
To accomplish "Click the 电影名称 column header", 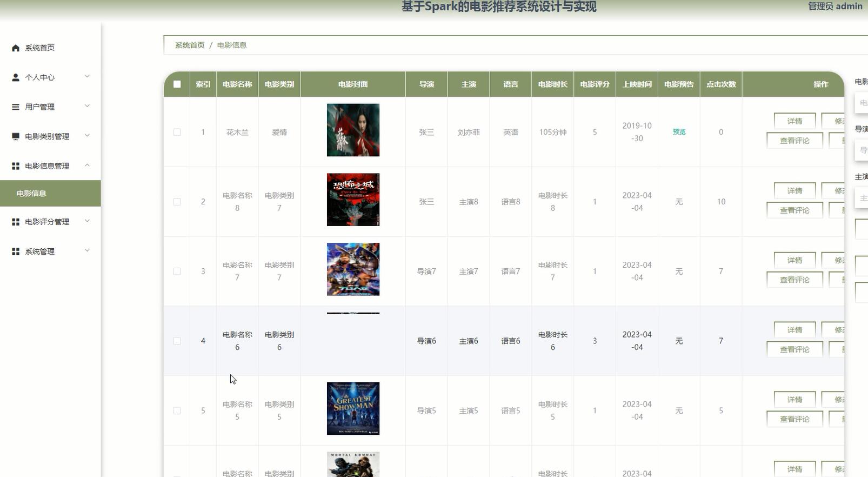I will (237, 84).
